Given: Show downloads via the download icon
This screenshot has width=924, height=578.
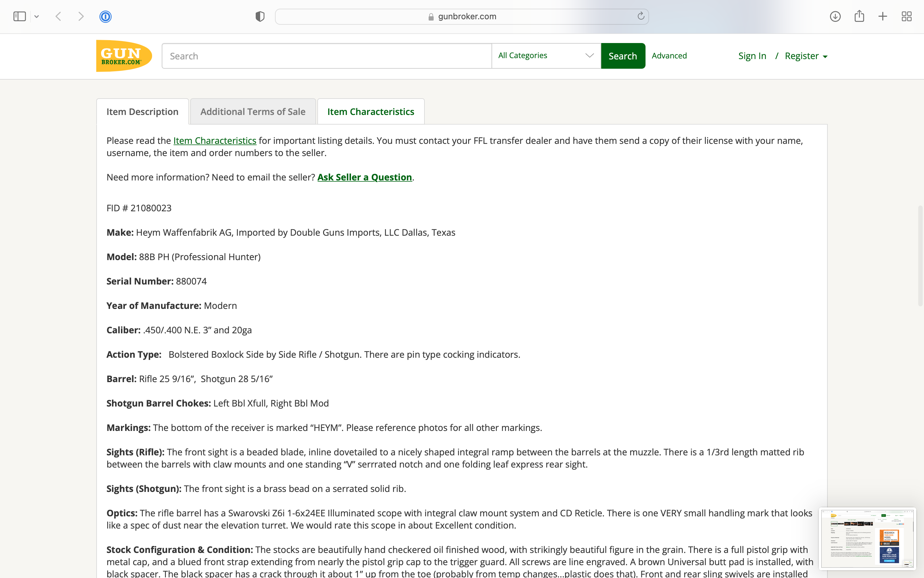Looking at the screenshot, I should point(835,16).
